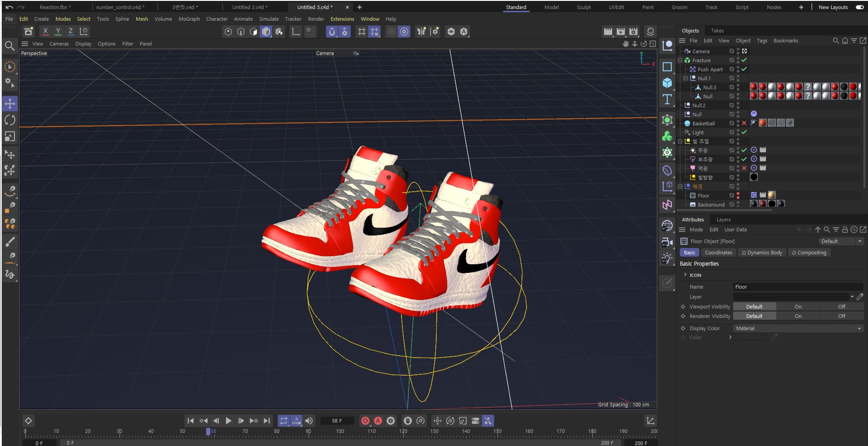Image resolution: width=868 pixels, height=446 pixels.
Task: Open the Extensions menu
Action: point(342,19)
